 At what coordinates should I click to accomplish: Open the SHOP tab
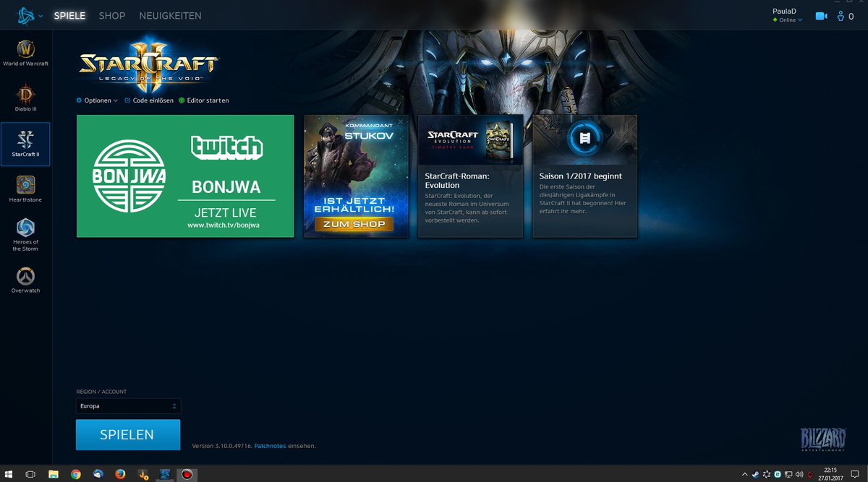coord(112,16)
